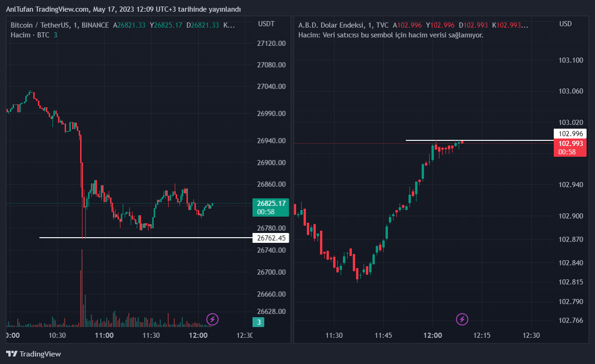Click the lightning icon on Dollar Index chart
595x364 pixels.
pos(462,320)
